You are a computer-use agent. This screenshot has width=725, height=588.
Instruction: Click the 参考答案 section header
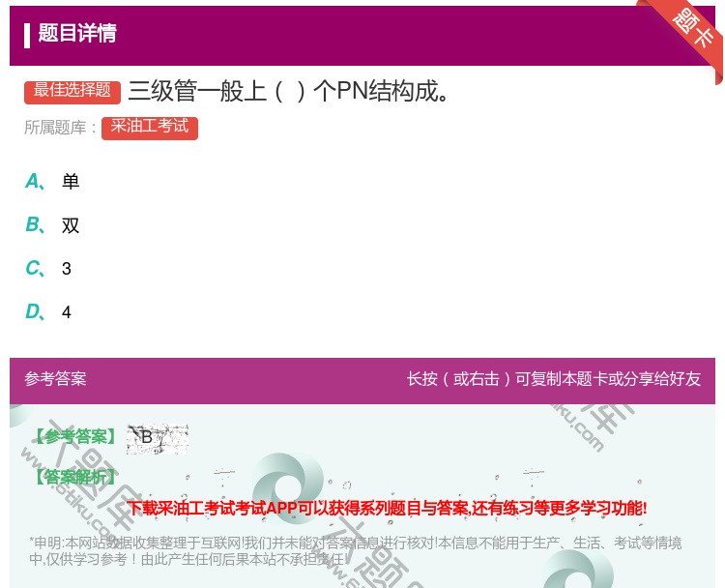(x=55, y=379)
